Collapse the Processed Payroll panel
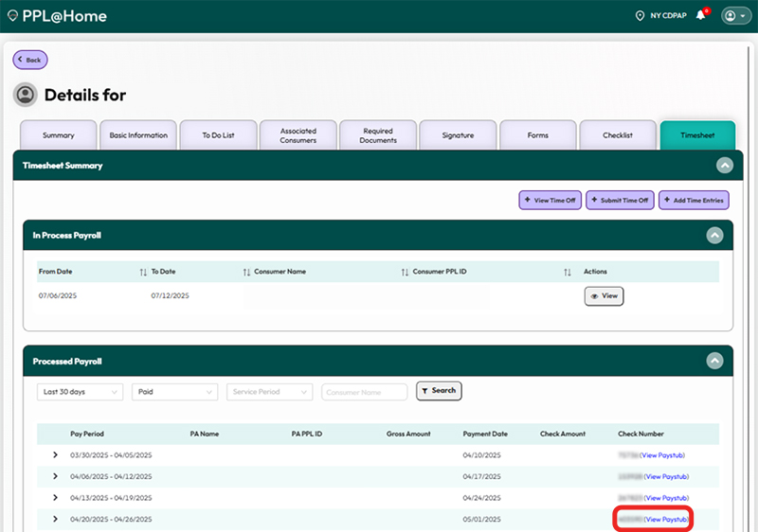 [714, 361]
